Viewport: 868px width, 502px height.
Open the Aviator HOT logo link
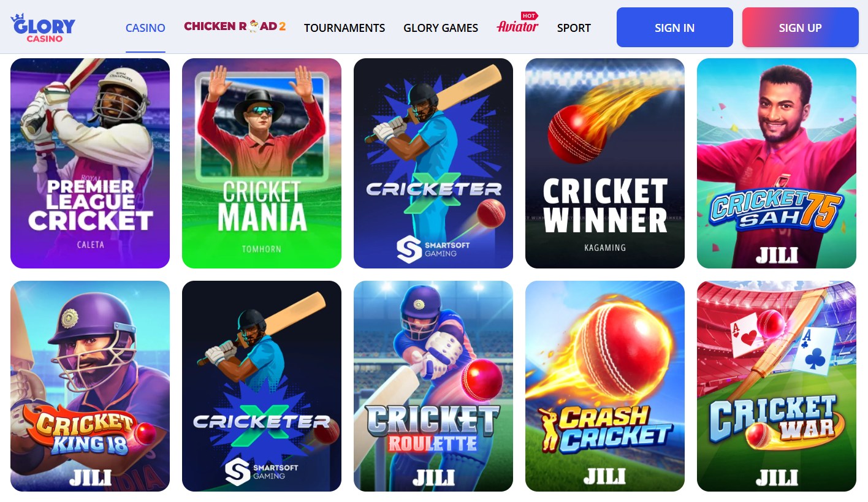pos(517,24)
